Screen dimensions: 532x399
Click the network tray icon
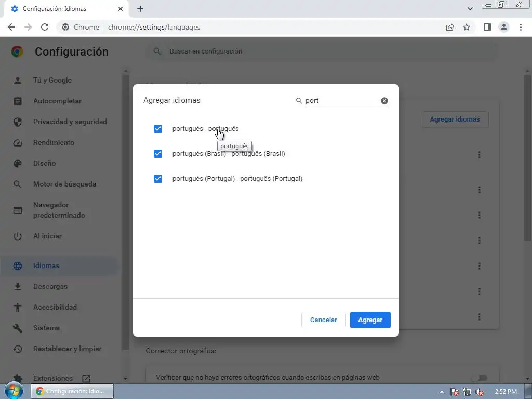[x=467, y=392]
